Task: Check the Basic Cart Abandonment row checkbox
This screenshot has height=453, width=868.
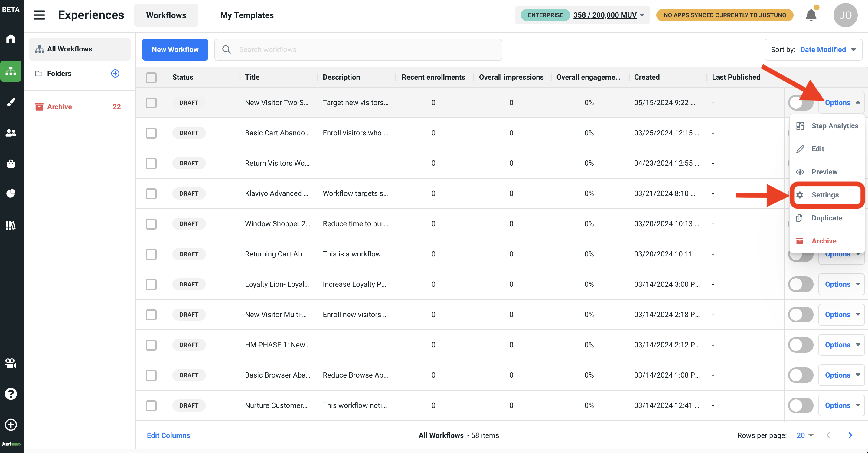Action: [x=151, y=133]
